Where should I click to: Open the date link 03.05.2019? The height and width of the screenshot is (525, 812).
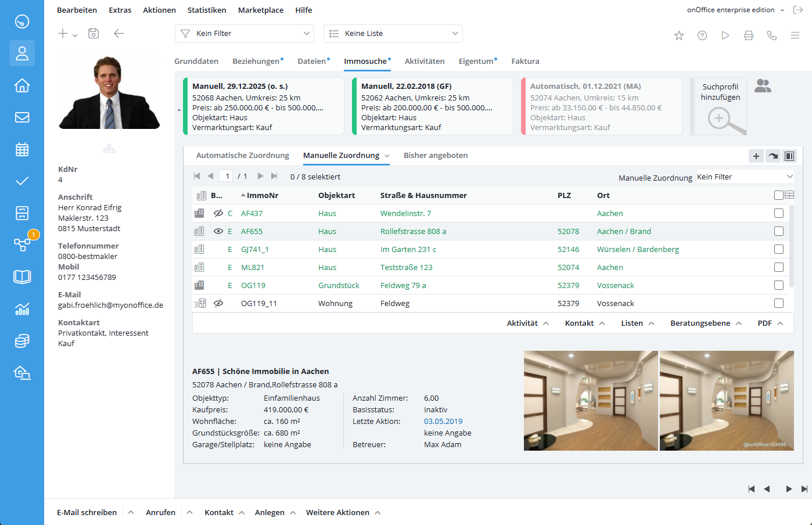pyautogui.click(x=443, y=421)
